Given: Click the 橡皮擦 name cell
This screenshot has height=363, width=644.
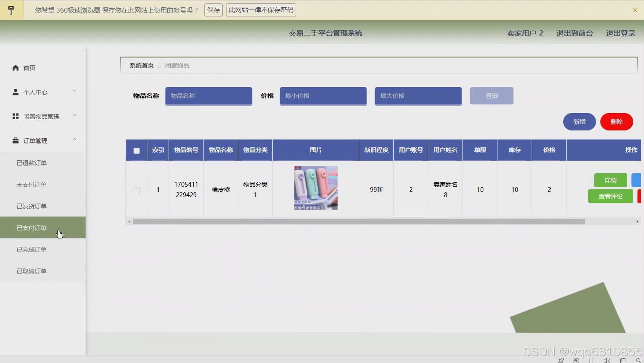Looking at the screenshot, I should (x=221, y=190).
